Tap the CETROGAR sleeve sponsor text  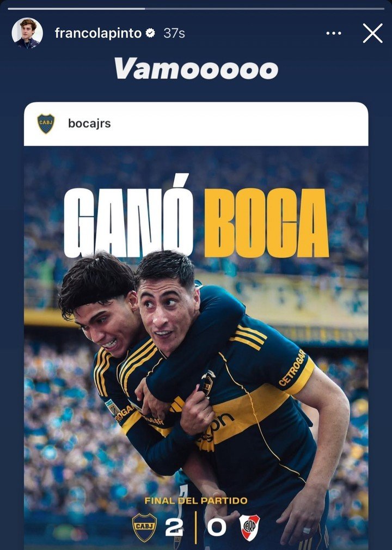(x=292, y=368)
